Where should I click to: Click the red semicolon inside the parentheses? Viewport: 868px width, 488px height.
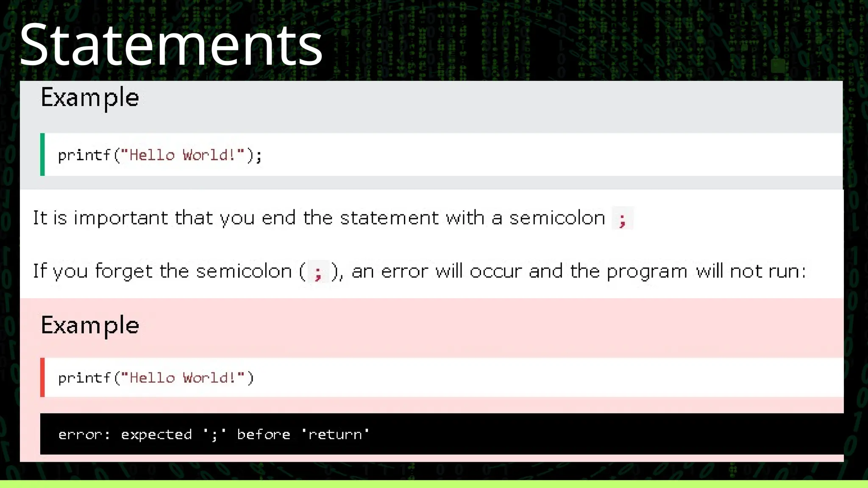click(x=318, y=272)
